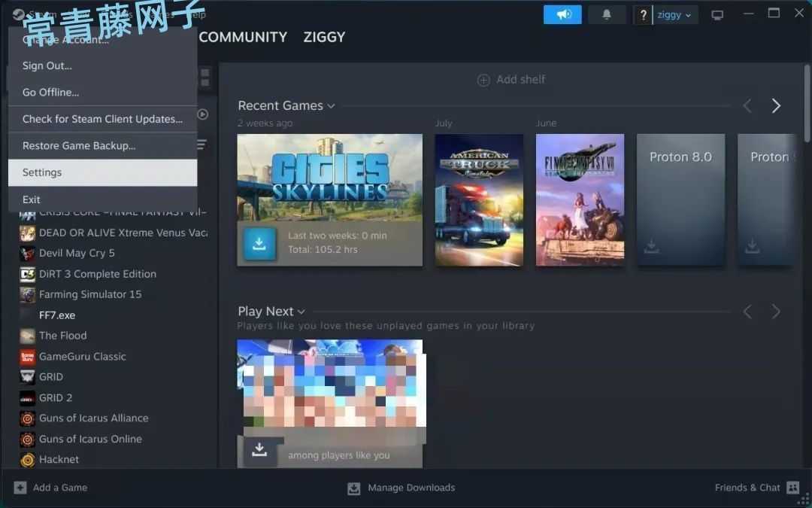The width and height of the screenshot is (812, 508).
Task: Select DiRT 3 Complete Edition text
Action: tap(97, 274)
